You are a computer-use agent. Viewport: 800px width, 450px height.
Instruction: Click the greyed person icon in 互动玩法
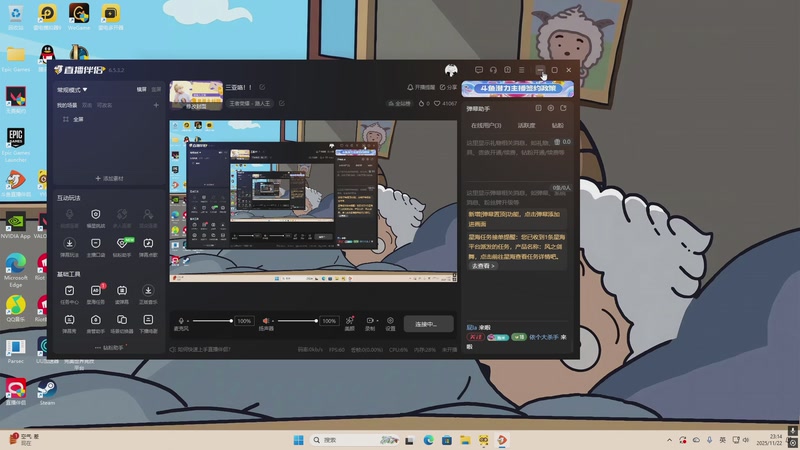click(x=148, y=214)
